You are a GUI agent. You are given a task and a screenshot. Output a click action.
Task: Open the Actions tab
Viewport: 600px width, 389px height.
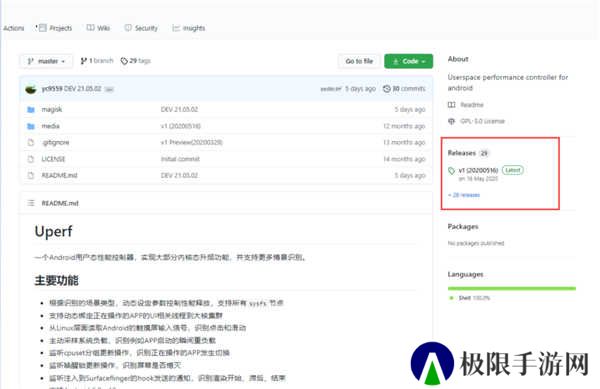click(14, 28)
